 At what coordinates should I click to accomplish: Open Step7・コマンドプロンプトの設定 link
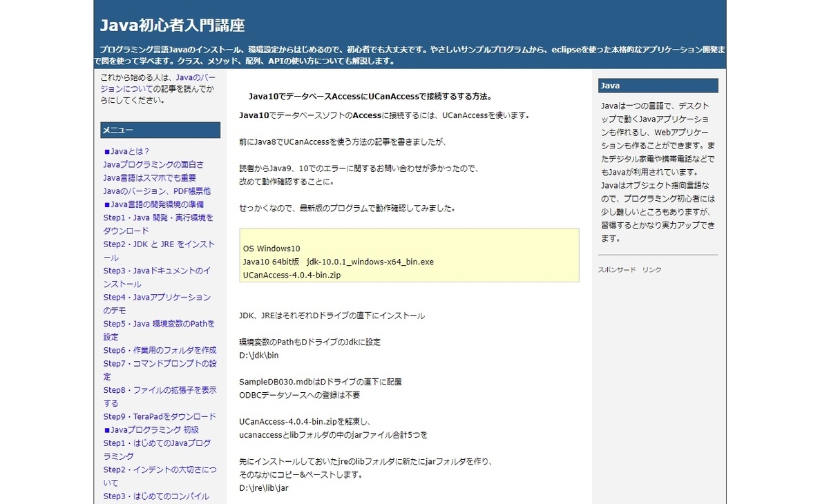(x=160, y=369)
